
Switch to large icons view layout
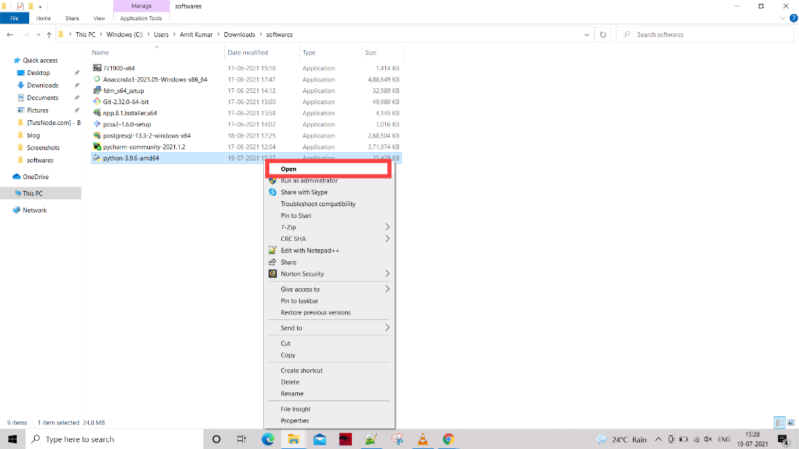coord(791,422)
